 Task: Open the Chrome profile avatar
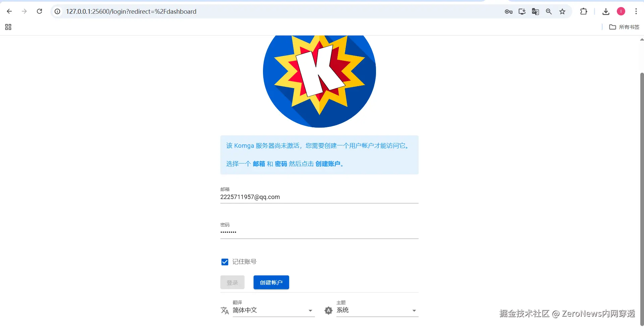coord(621,11)
